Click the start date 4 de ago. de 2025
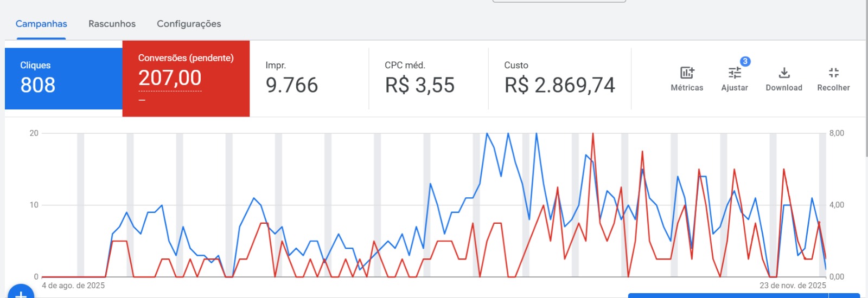The image size is (868, 298). pos(73,286)
